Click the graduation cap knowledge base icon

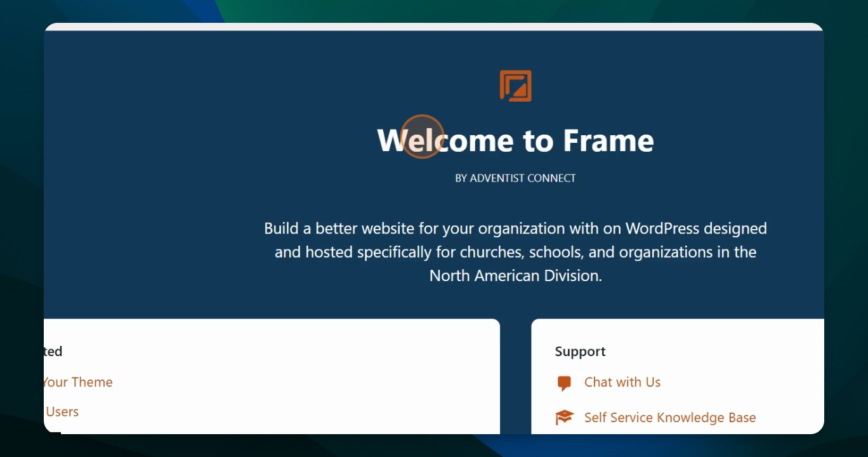click(x=564, y=418)
